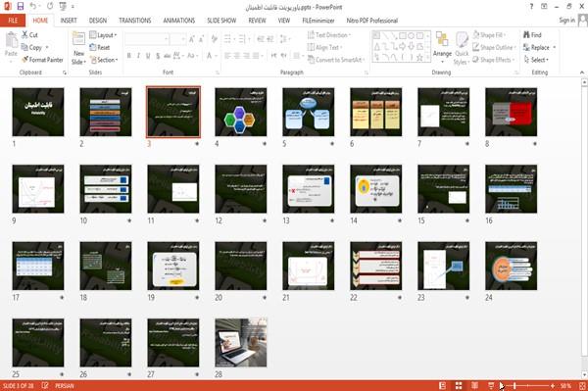The height and width of the screenshot is (391, 588).
Task: Open the Shape Effects dropdown
Action: point(494,60)
